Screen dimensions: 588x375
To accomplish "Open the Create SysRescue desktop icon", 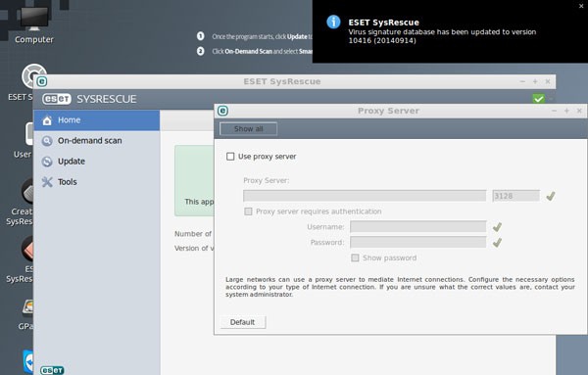I will tap(20, 202).
